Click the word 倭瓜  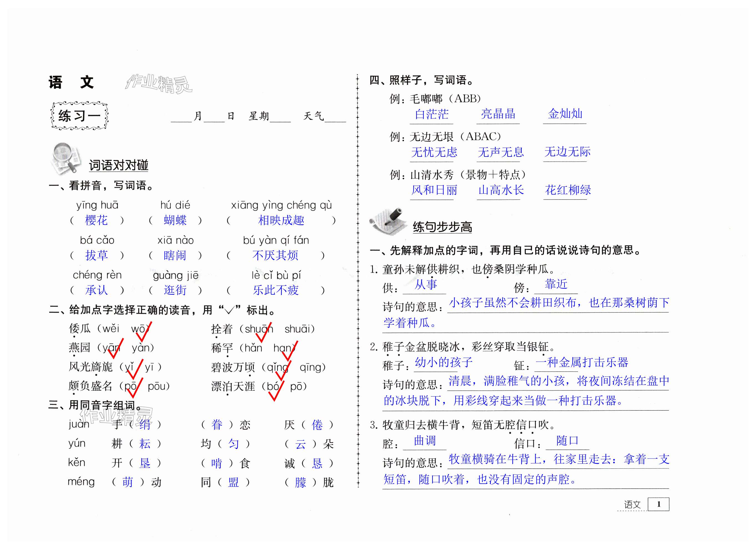pyautogui.click(x=80, y=329)
